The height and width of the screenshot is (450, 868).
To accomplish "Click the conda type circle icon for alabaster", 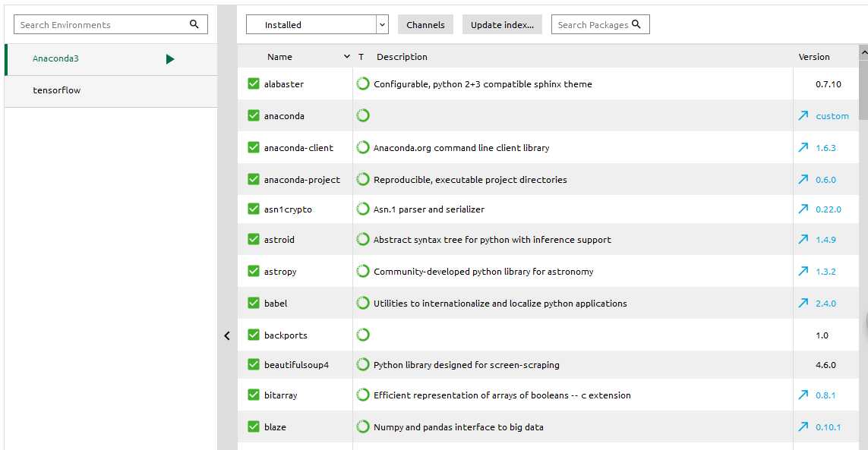I will tap(362, 83).
